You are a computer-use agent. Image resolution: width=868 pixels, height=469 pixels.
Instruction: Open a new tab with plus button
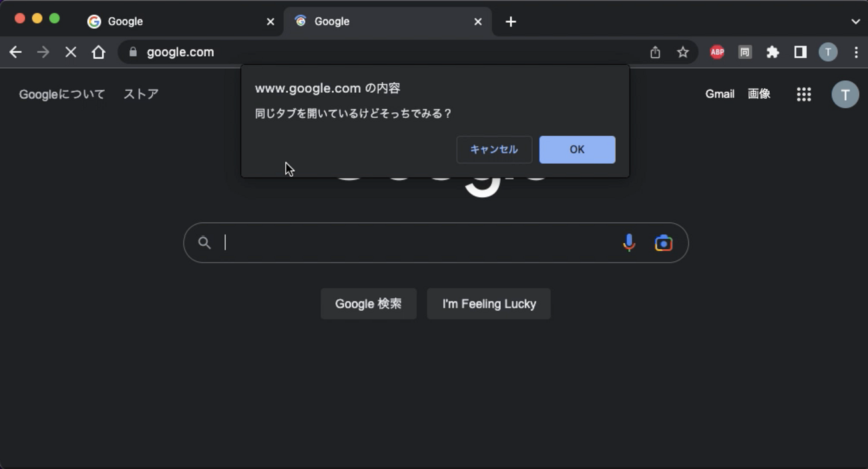[x=511, y=21]
